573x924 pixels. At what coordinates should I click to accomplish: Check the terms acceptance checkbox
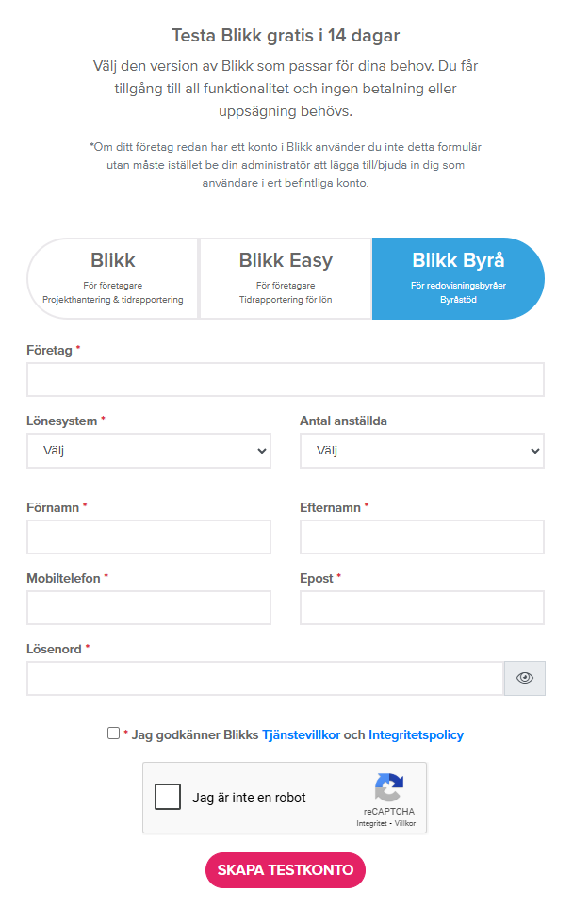(x=114, y=733)
